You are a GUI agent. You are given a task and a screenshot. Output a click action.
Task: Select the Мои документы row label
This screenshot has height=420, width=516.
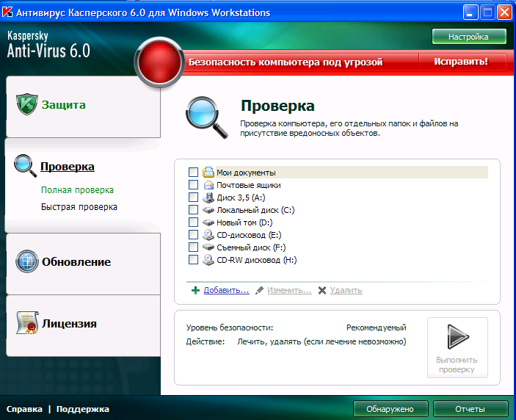246,173
